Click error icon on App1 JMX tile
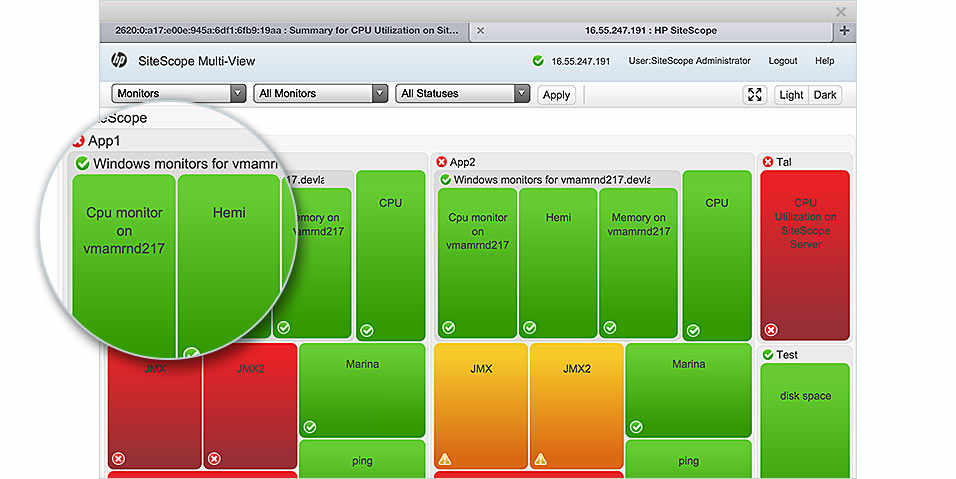Image resolution: width=956 pixels, height=479 pixels. pyautogui.click(x=118, y=458)
